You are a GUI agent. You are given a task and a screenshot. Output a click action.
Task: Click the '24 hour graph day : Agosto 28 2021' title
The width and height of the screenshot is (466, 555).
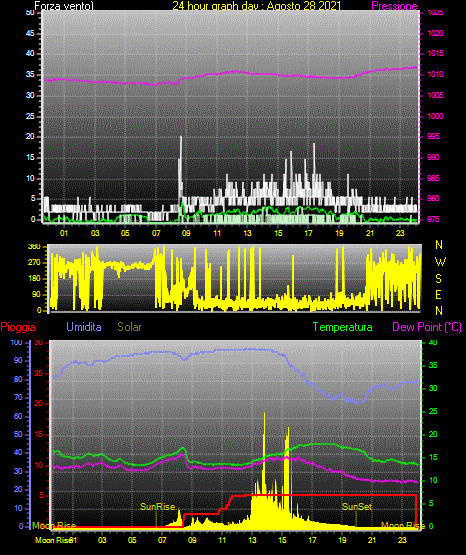point(257,6)
